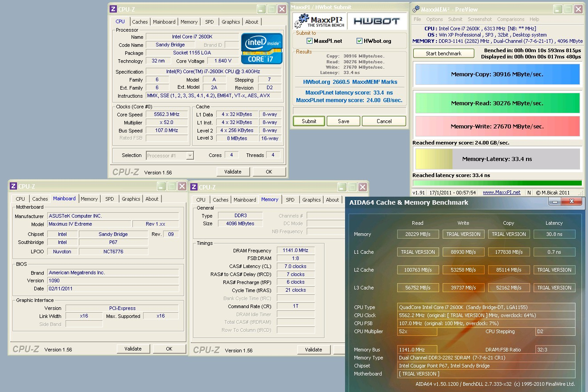Switch to SPD tab in top CPU-Z window
The height and width of the screenshot is (392, 588).
point(210,22)
